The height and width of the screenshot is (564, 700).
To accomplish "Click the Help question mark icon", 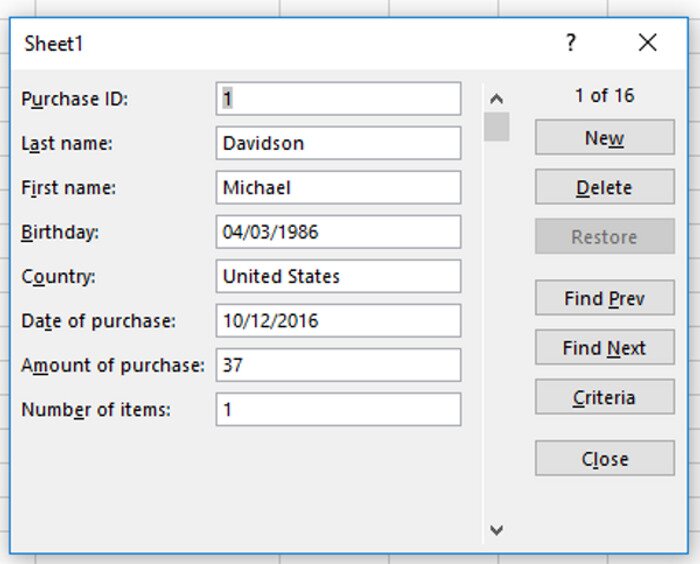I will pyautogui.click(x=571, y=43).
